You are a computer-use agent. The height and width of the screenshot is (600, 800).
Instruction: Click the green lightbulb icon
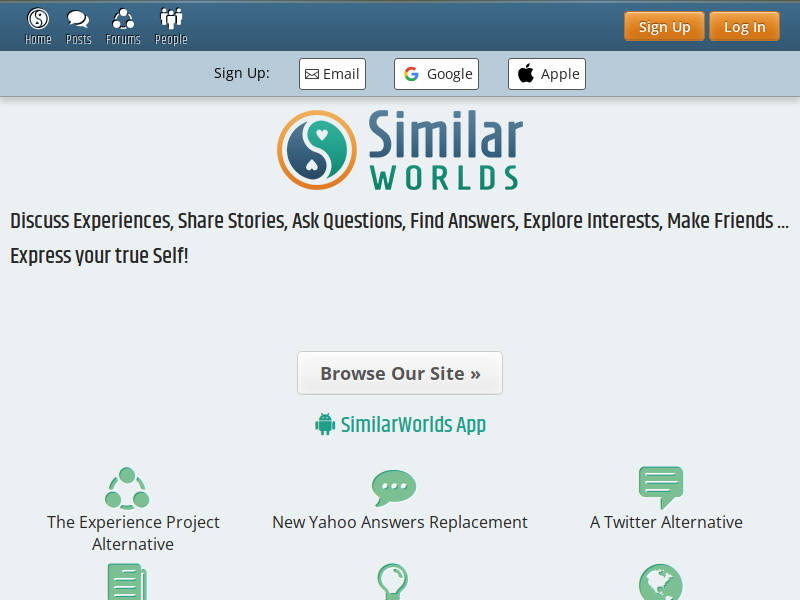tap(392, 582)
